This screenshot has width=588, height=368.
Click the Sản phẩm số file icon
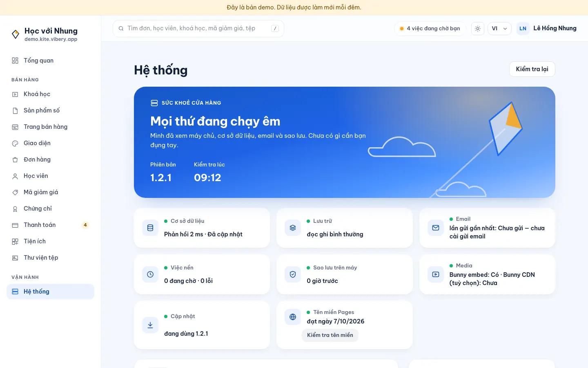click(15, 110)
